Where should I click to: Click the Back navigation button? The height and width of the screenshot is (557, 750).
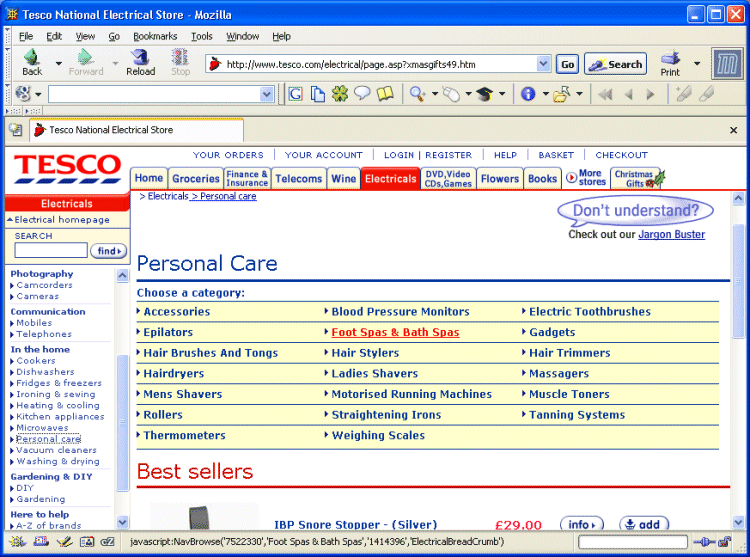(32, 63)
